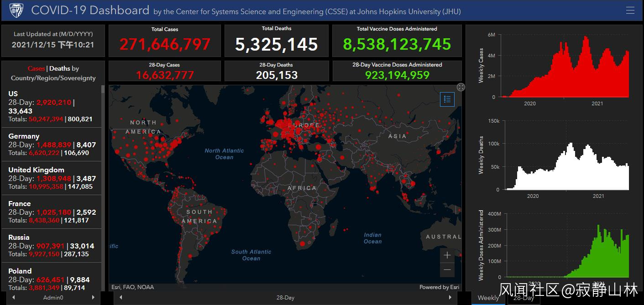Click the Admin0 label in list footer

point(53,298)
